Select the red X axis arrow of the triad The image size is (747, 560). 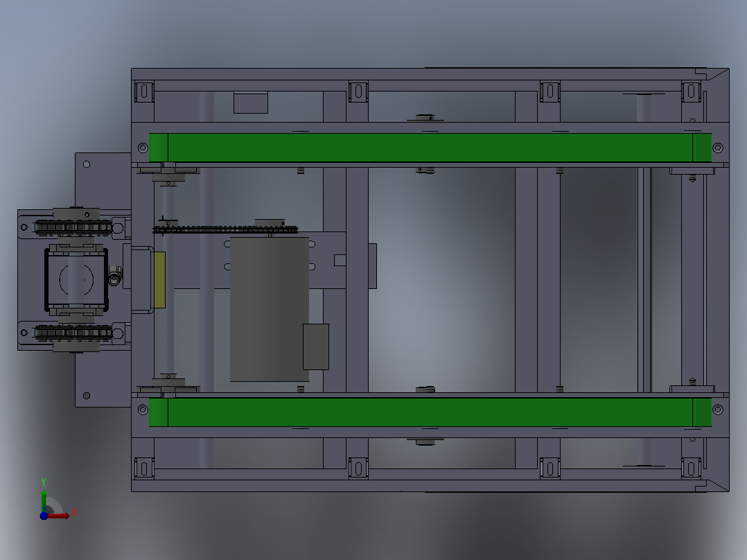[59, 516]
